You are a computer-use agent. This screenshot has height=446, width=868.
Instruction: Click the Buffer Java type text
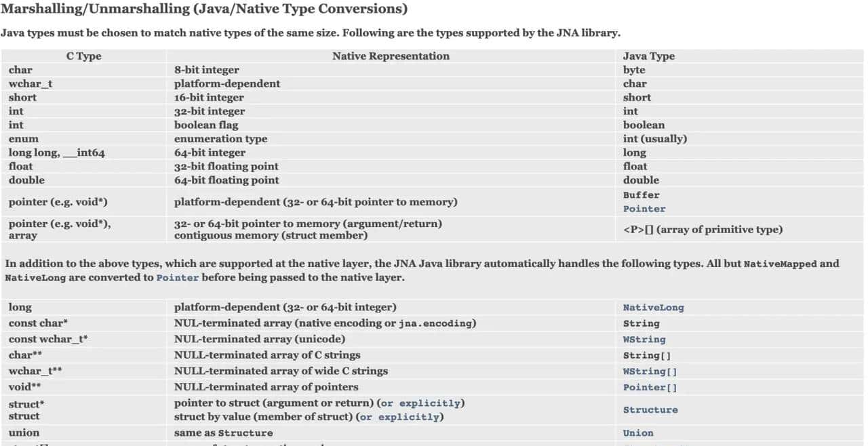(x=641, y=195)
